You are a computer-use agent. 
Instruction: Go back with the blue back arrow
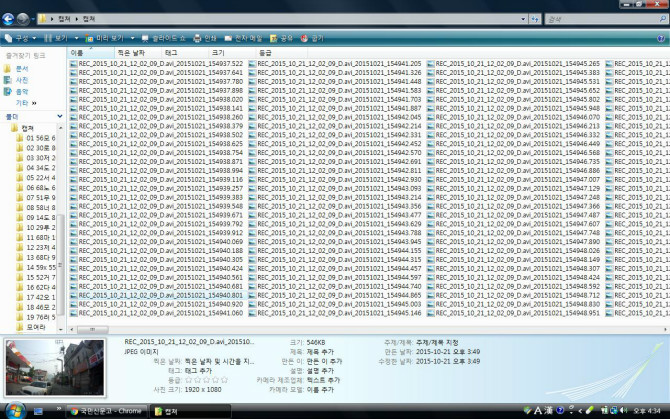(x=8, y=19)
